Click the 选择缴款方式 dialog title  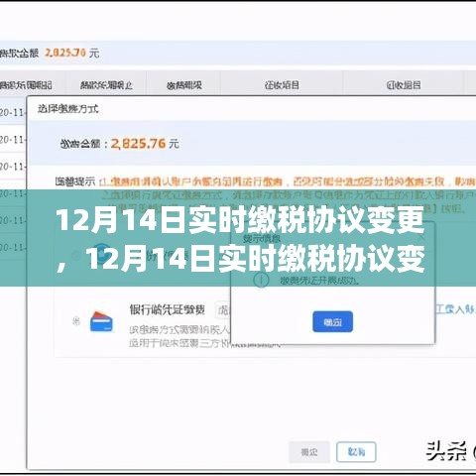[x=67, y=109]
